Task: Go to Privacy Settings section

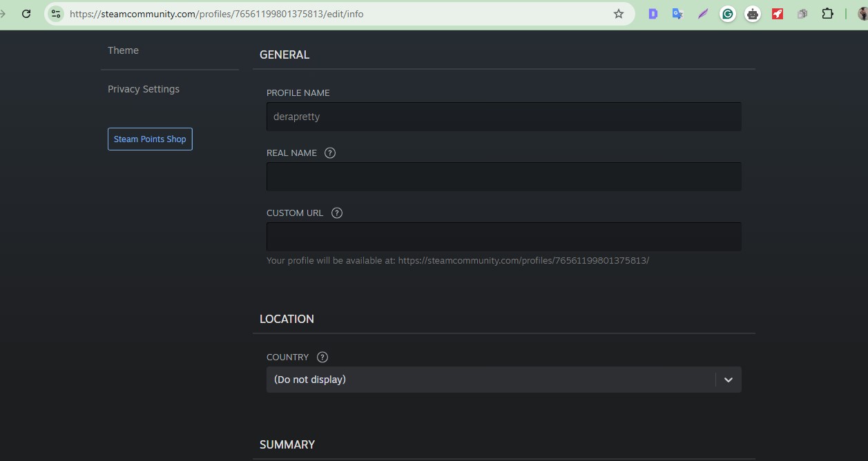Action: pyautogui.click(x=144, y=89)
